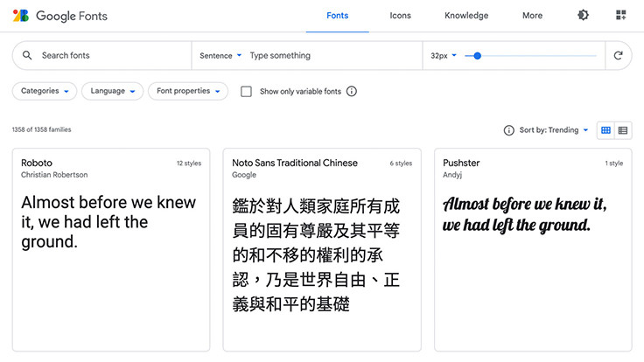This screenshot has width=644, height=362.
Task: Open the More menu tab
Action: (532, 16)
